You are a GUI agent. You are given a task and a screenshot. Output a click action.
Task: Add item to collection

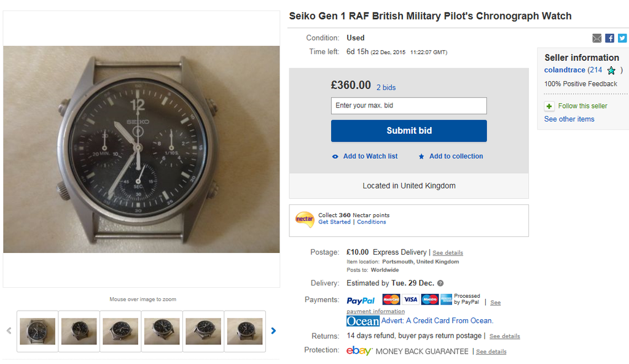456,157
